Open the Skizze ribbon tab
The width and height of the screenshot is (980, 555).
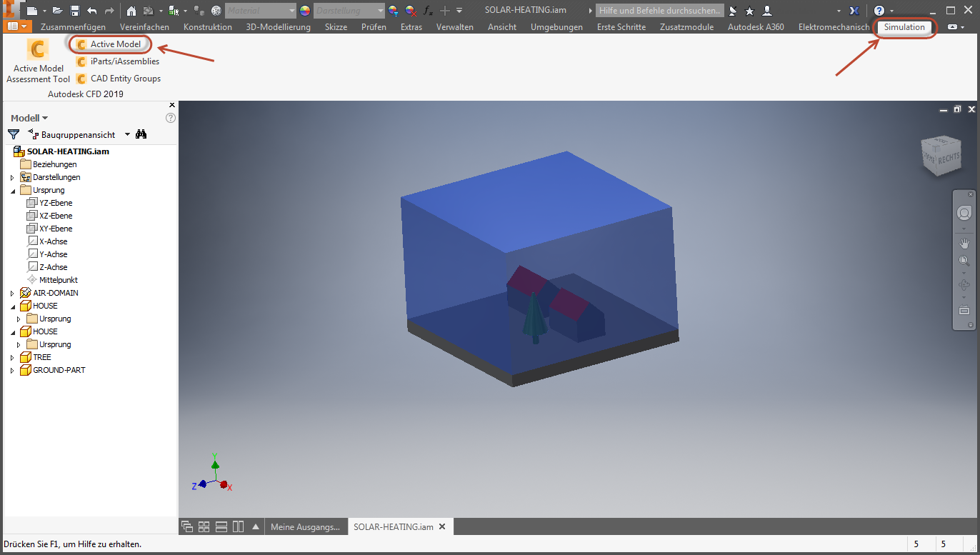(x=336, y=27)
